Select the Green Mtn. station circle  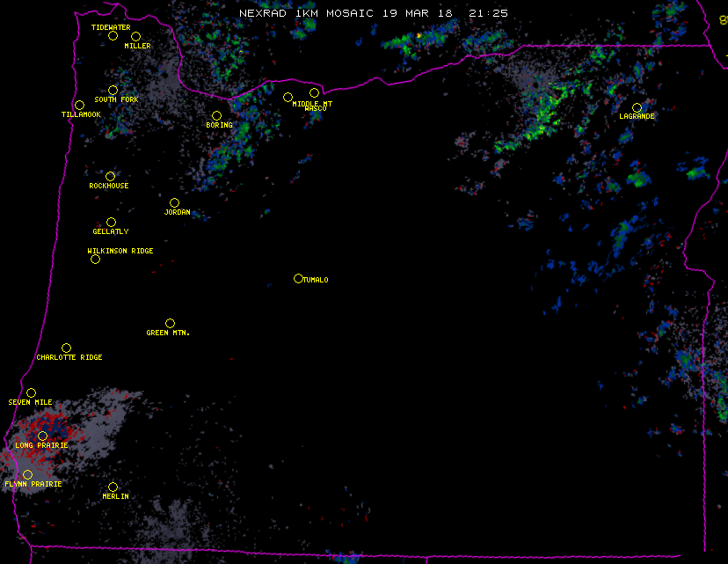pos(170,323)
